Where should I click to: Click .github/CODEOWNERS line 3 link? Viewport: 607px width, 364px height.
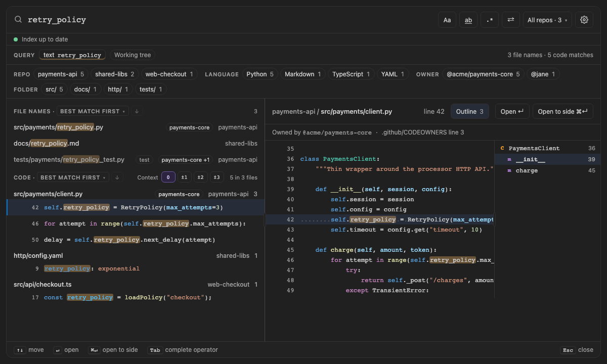click(x=423, y=132)
